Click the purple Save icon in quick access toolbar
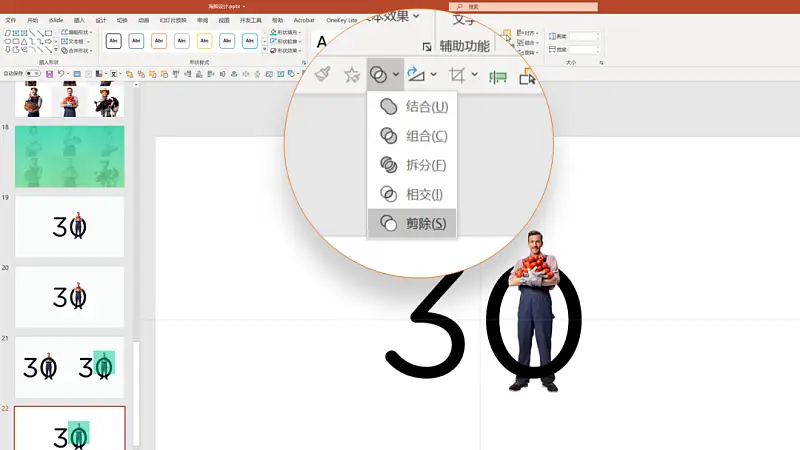The image size is (800, 450). (49, 74)
